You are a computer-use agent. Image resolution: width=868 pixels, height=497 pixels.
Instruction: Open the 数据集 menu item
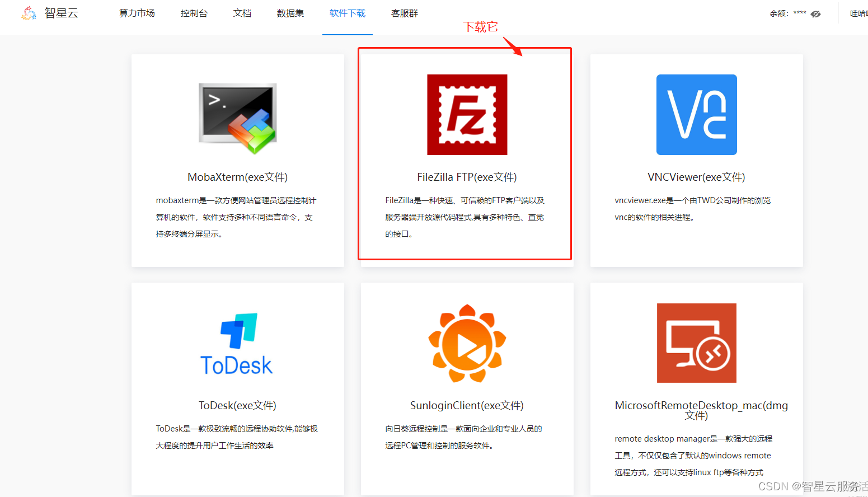click(290, 13)
